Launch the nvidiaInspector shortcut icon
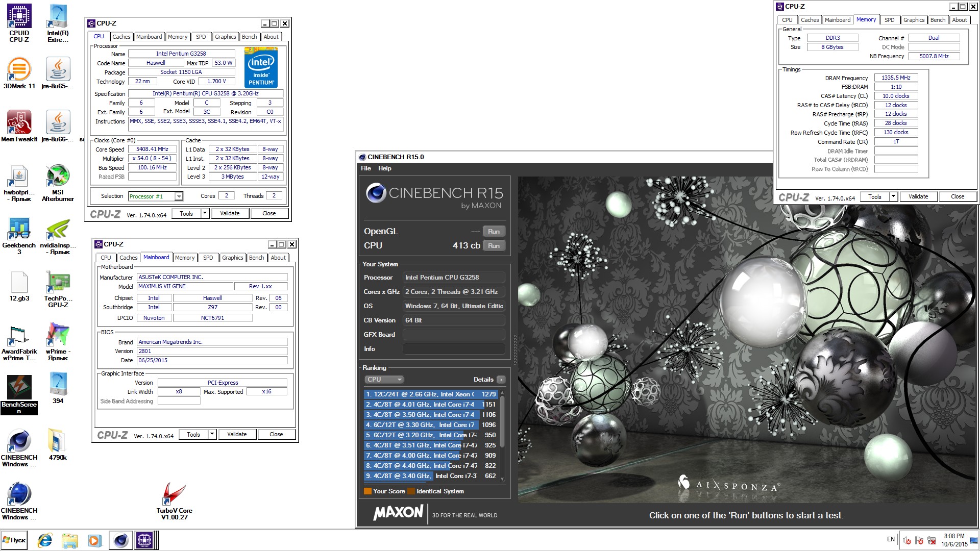This screenshot has width=980, height=551. click(58, 236)
